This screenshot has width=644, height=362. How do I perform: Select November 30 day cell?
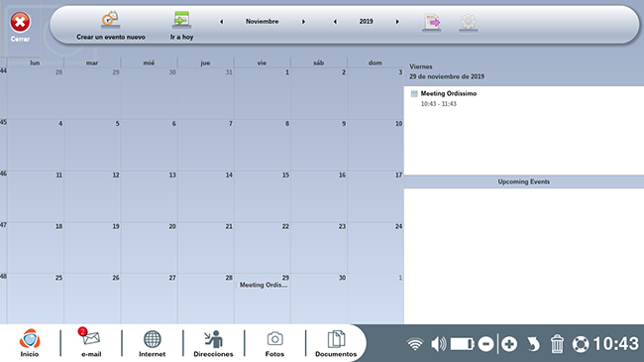(x=319, y=300)
